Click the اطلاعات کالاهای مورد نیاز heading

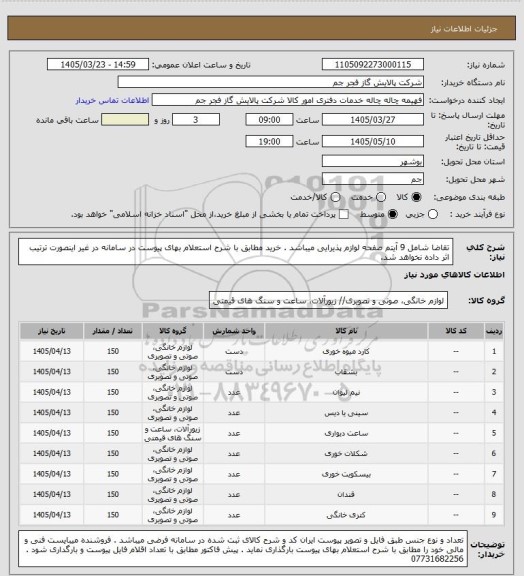(x=454, y=275)
